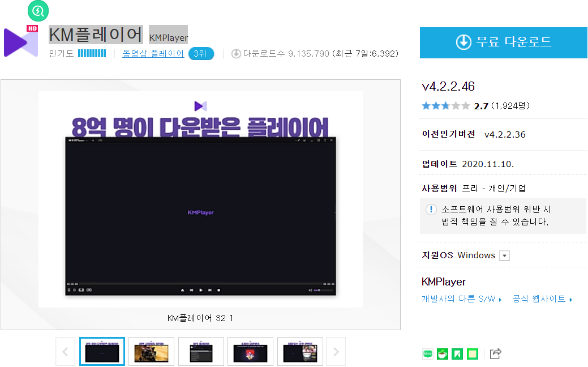Click update date 2020.11.10.
Image resolution: width=588 pixels, height=367 pixels.
tap(488, 164)
